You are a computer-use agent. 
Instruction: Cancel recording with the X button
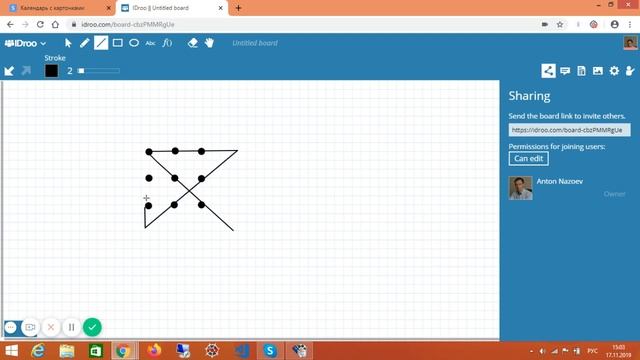[x=51, y=327]
